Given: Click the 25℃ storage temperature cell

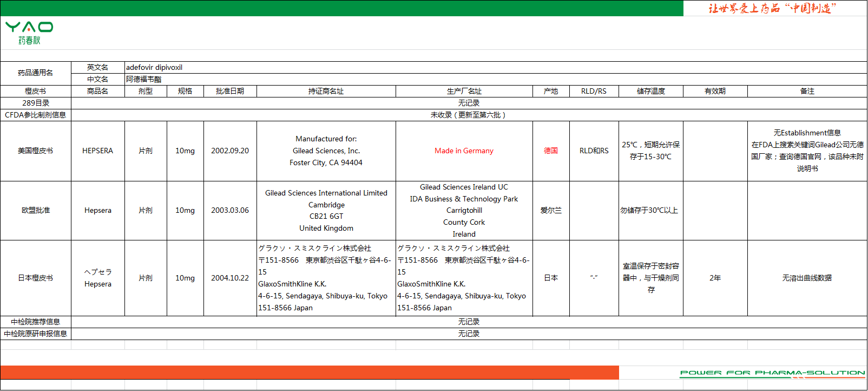Looking at the screenshot, I should (x=651, y=151).
